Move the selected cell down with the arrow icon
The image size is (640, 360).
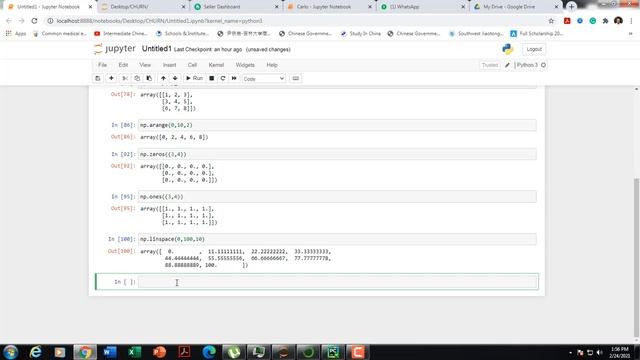coord(175,78)
